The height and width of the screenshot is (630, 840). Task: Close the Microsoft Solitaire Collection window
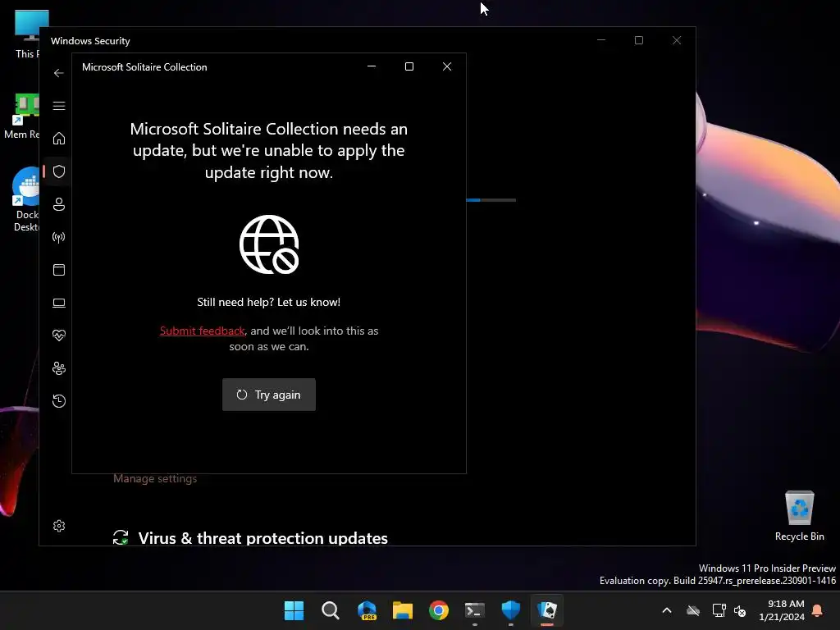point(447,66)
